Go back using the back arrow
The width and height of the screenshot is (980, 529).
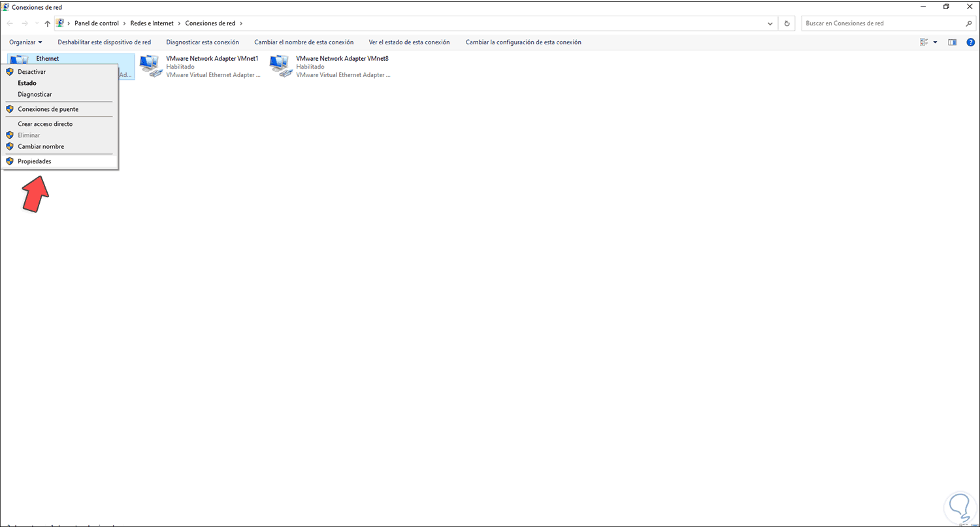pos(10,24)
